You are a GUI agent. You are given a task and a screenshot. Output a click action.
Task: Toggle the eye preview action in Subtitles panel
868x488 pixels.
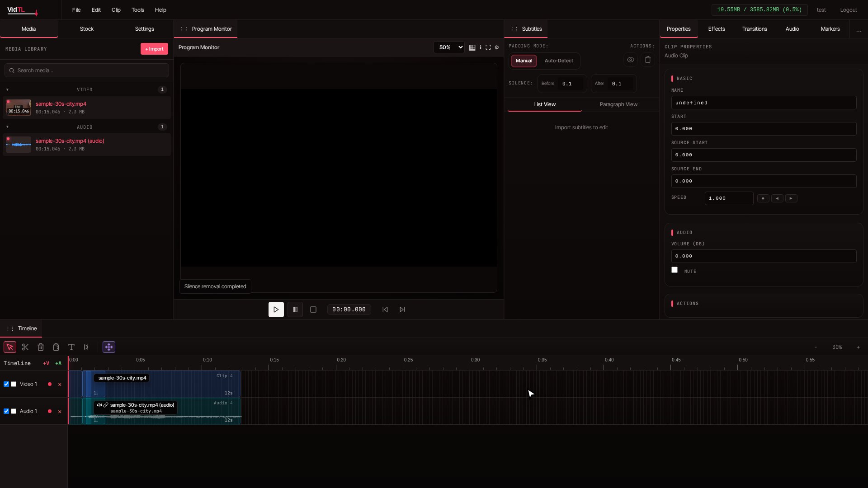[631, 60]
